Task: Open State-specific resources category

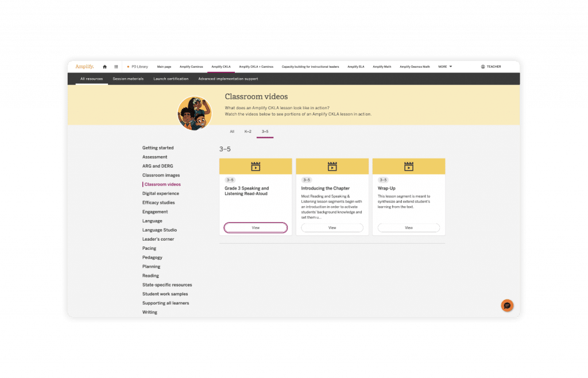Action: point(167,285)
